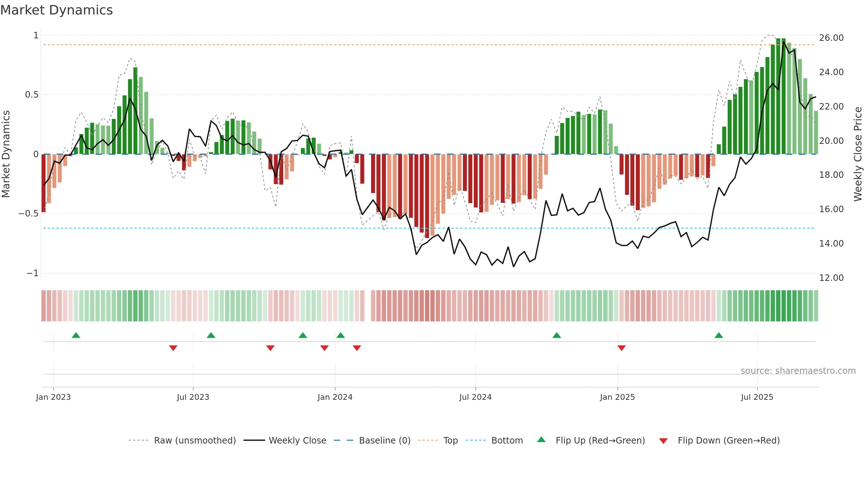Select the flip-up marker near February 2023

[x=76, y=335]
